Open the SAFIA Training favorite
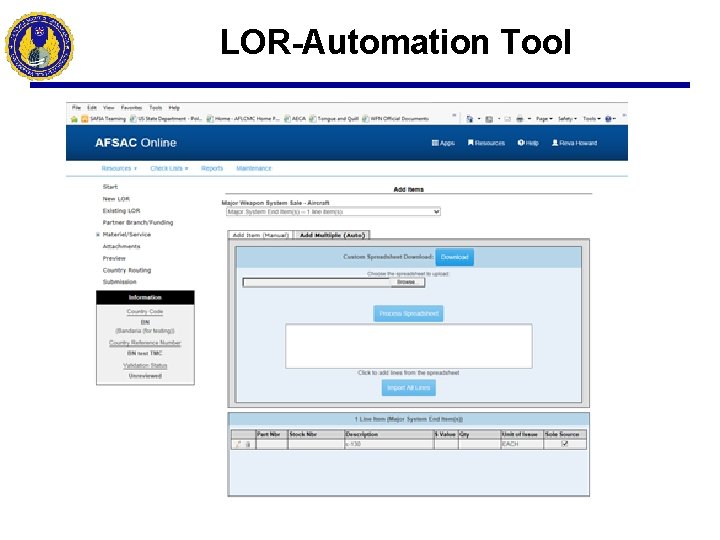The height and width of the screenshot is (540, 720). (103, 119)
